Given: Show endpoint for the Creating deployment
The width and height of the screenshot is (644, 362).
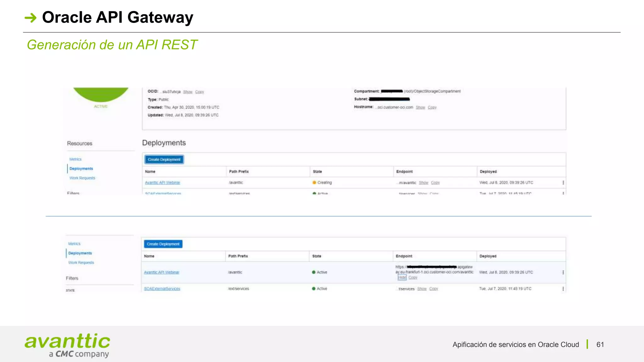Looking at the screenshot, I should tap(424, 183).
